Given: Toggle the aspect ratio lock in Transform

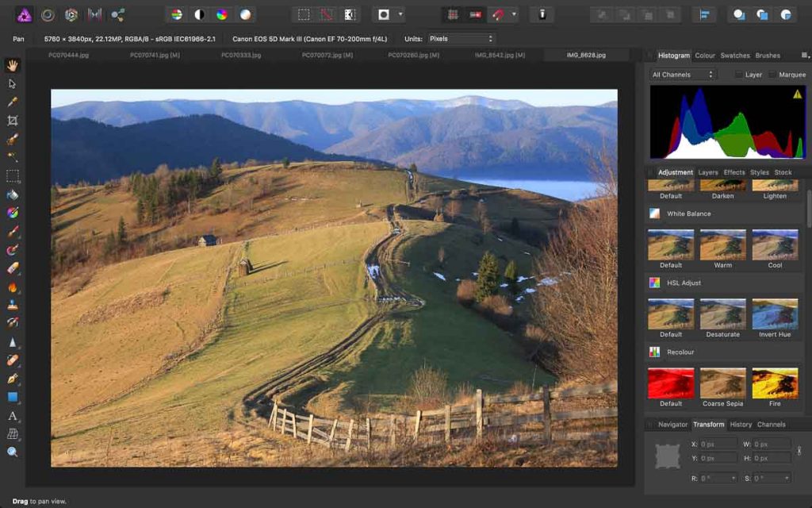Looking at the screenshot, I should click(799, 451).
